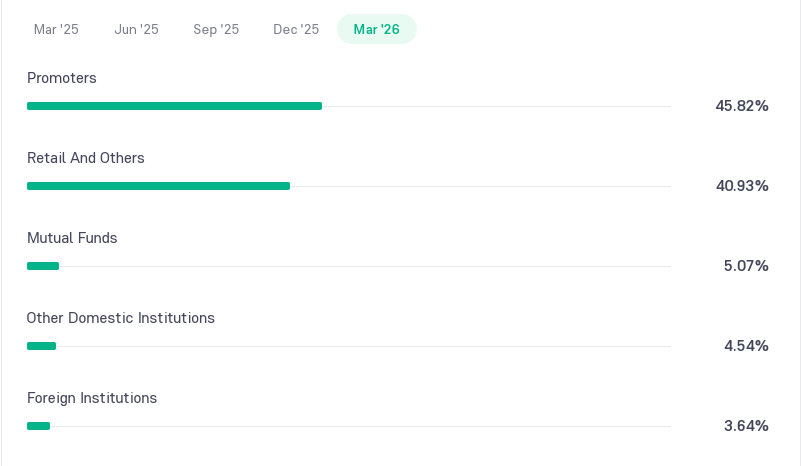Viewport: 801px width, 466px height.
Task: Open the Sep '25 shareholding tab
Action: [x=216, y=29]
